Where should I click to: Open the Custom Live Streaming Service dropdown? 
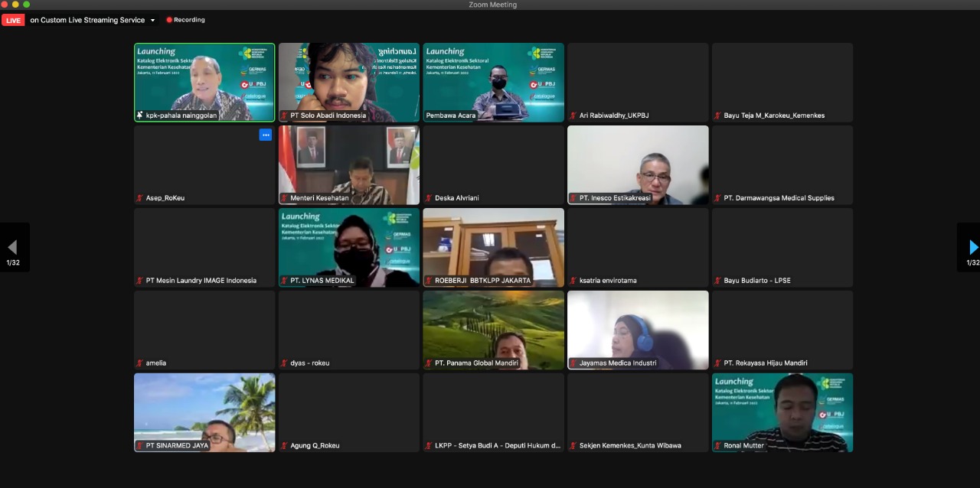[152, 20]
